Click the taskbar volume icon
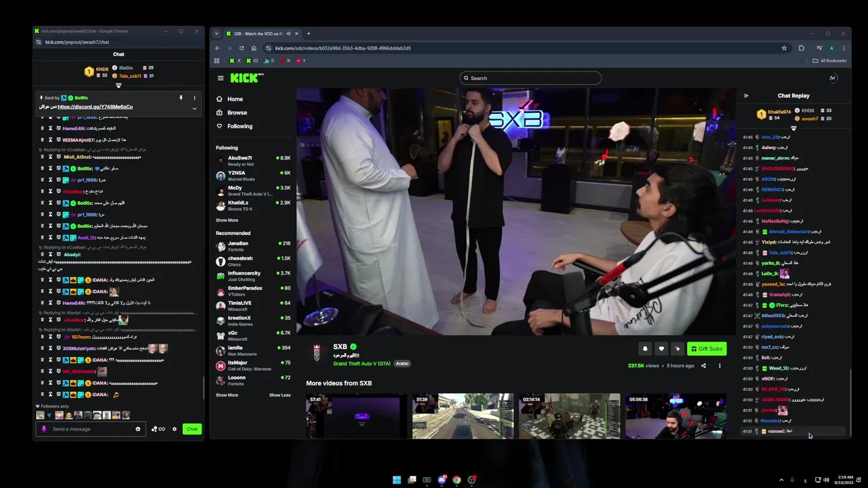868x488 pixels. point(826,480)
